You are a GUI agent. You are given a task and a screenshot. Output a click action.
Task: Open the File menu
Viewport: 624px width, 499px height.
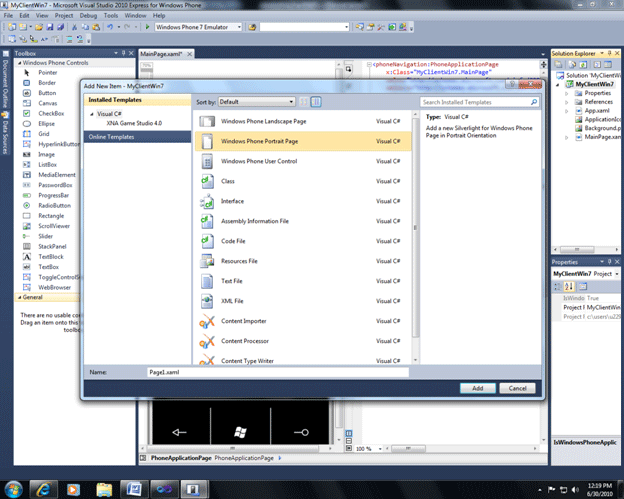tap(8, 16)
